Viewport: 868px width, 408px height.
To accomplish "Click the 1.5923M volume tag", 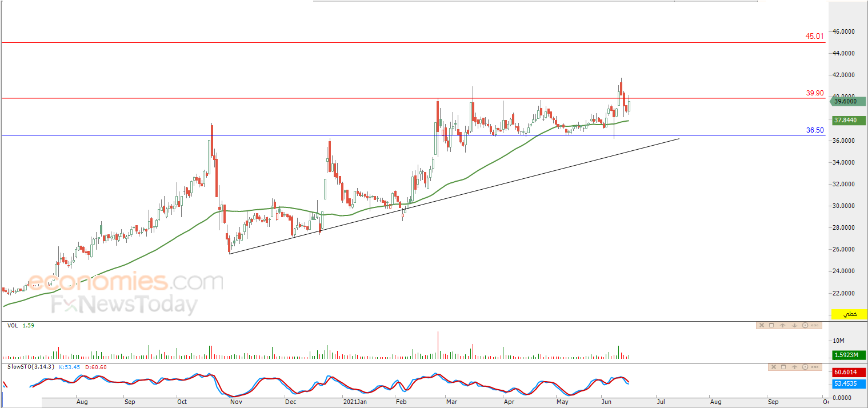I will (x=849, y=355).
